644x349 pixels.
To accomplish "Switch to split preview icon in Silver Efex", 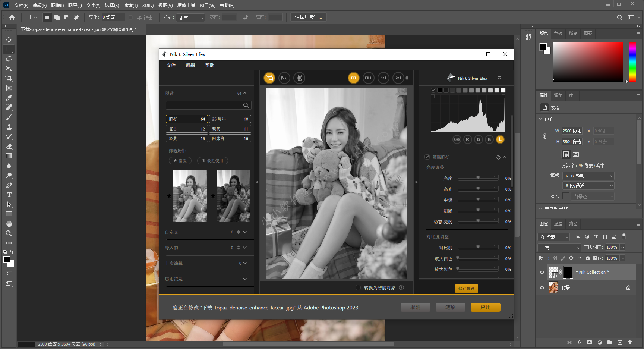I will tap(284, 78).
